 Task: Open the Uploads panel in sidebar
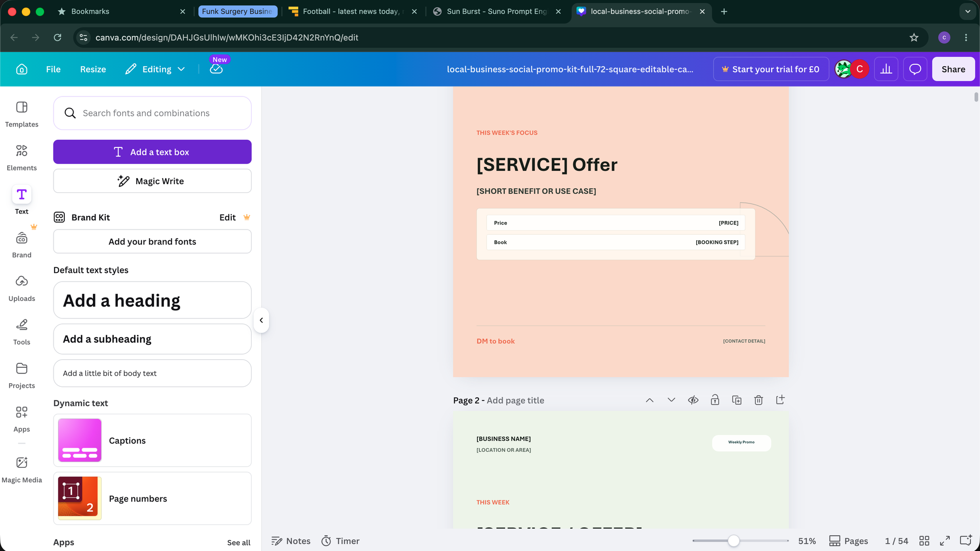(x=21, y=288)
